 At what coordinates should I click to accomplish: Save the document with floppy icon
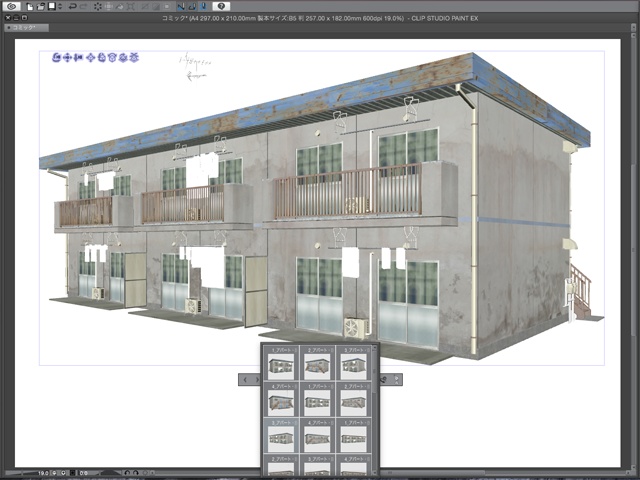[x=52, y=6]
